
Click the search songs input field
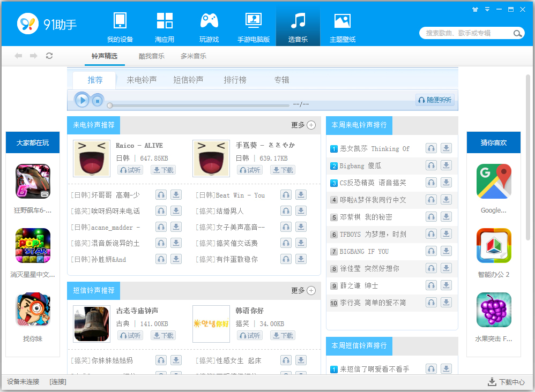pyautogui.click(x=466, y=33)
